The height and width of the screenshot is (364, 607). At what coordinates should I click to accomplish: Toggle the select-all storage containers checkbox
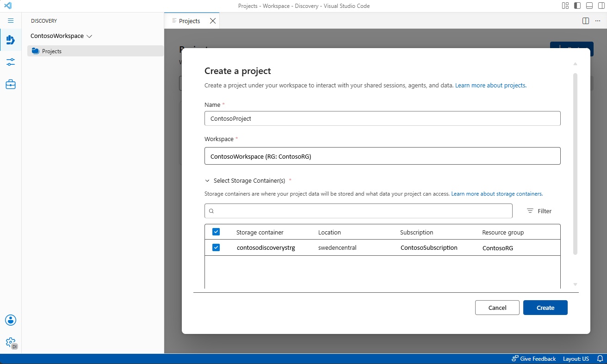[216, 232]
